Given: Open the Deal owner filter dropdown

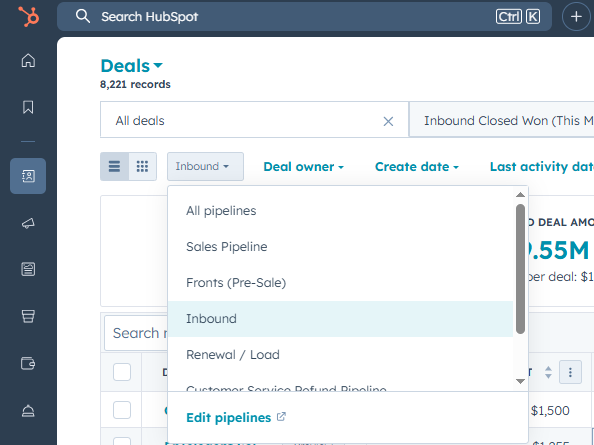Looking at the screenshot, I should pyautogui.click(x=303, y=167).
